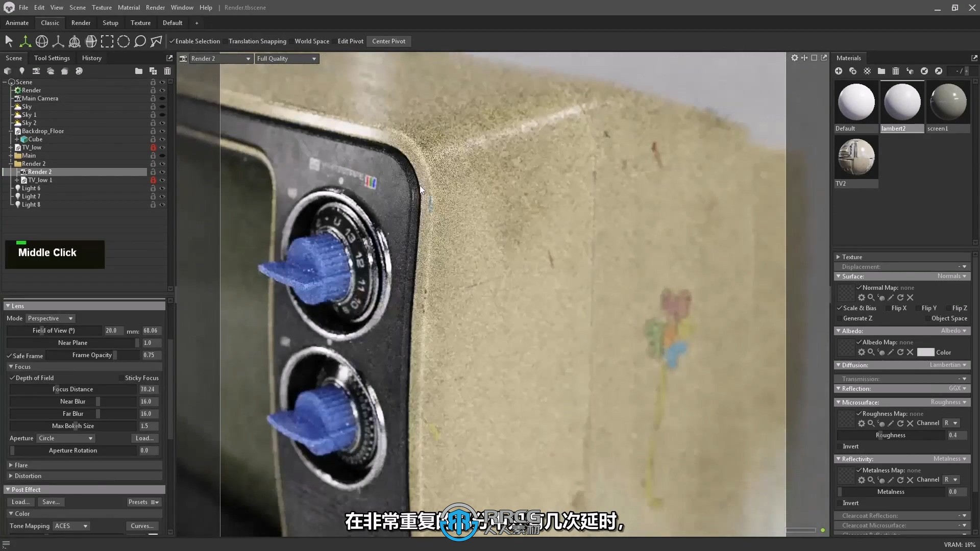Enable Edit Pivot option
The image size is (980, 551).
334,41
